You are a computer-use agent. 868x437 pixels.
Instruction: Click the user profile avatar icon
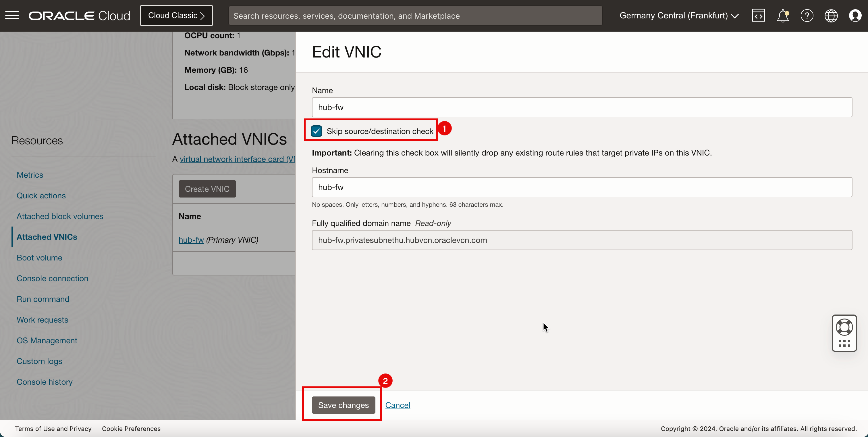tap(855, 15)
